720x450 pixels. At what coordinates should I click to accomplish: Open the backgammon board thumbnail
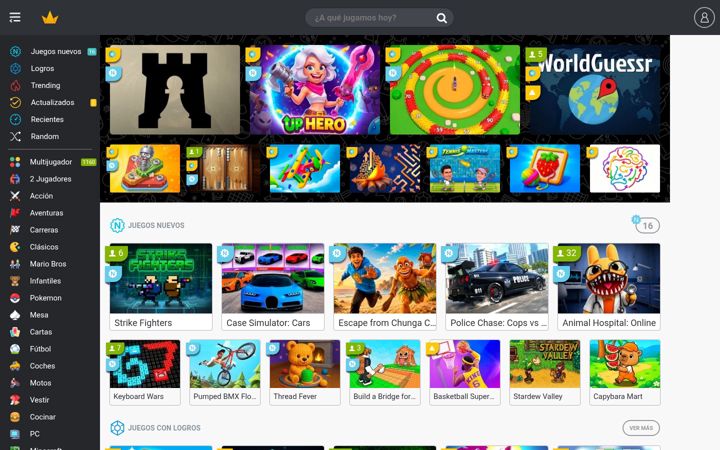[225, 169]
